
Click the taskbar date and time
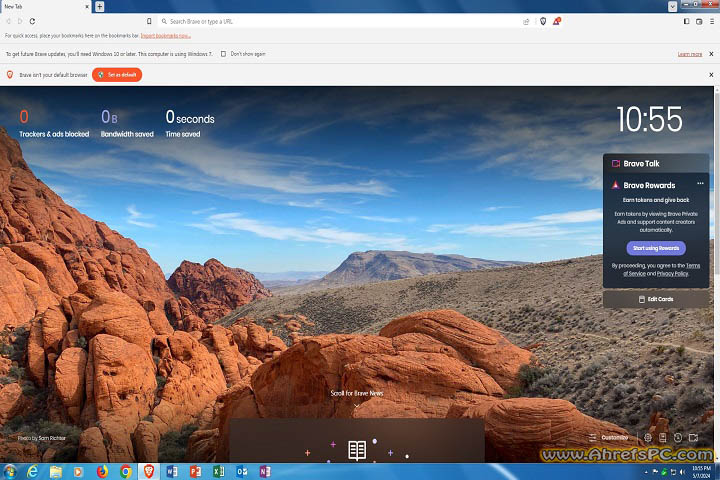coord(702,472)
